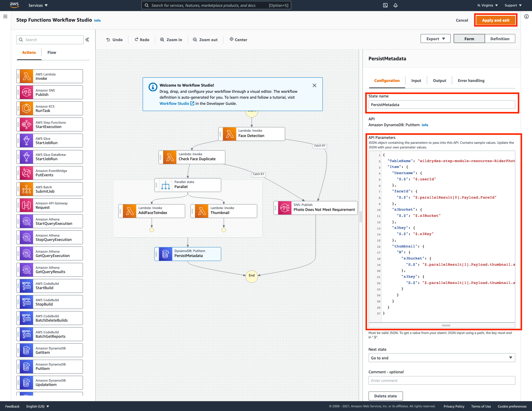This screenshot has width=532, height=411.
Task: Select the Athena GetQueryResults icon
Action: 27,270
